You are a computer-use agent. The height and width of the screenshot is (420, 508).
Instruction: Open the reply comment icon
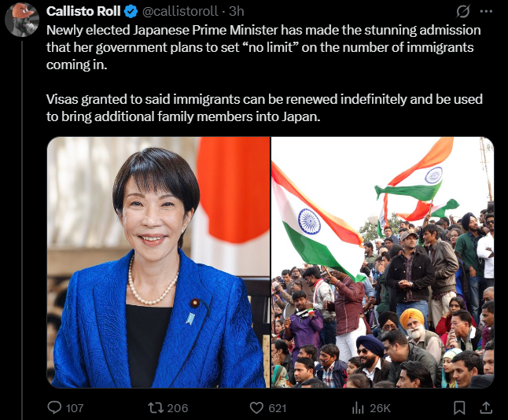[x=54, y=407]
